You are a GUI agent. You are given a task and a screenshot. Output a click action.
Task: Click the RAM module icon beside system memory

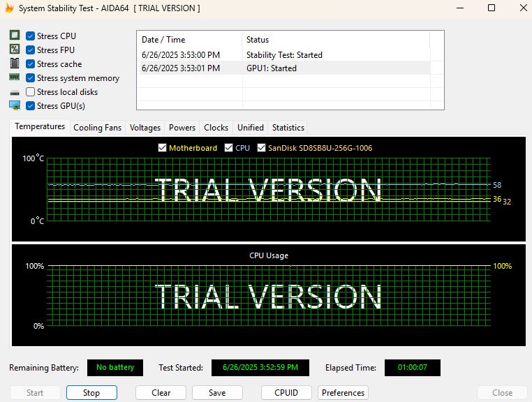14,77
